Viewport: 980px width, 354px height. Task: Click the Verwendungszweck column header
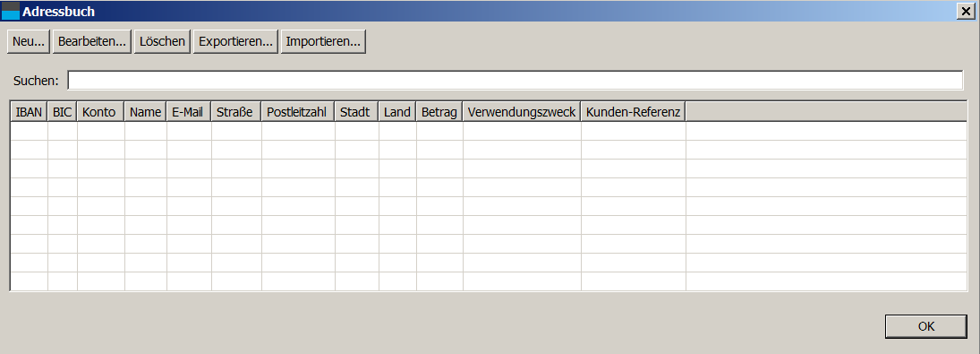522,112
